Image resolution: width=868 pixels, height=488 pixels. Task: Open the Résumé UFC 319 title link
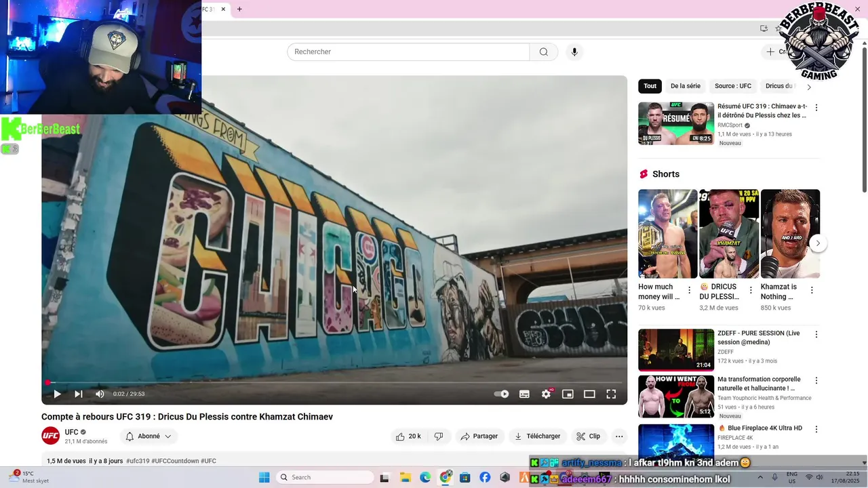point(762,111)
